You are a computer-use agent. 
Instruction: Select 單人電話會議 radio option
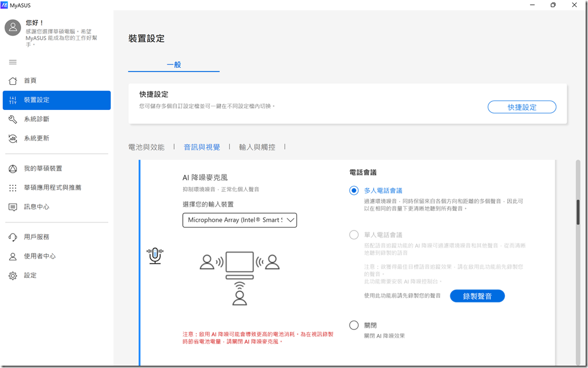[x=354, y=235]
